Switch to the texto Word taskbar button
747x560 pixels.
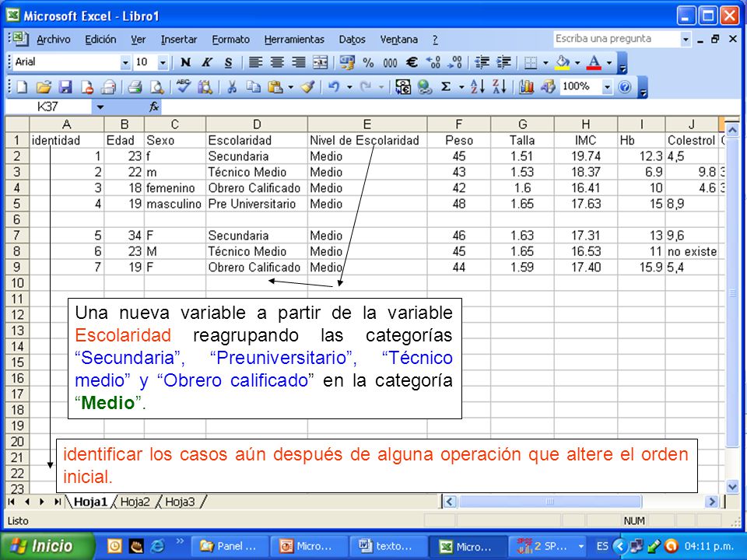[388, 546]
